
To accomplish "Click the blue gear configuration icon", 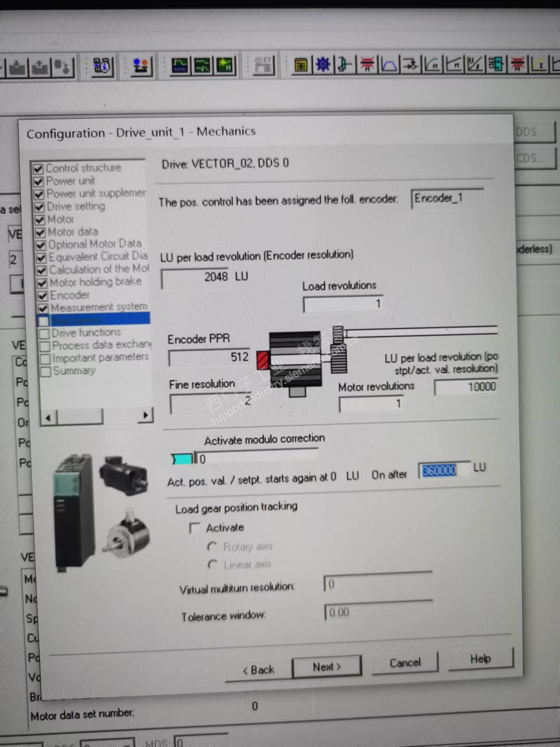I will tap(323, 65).
